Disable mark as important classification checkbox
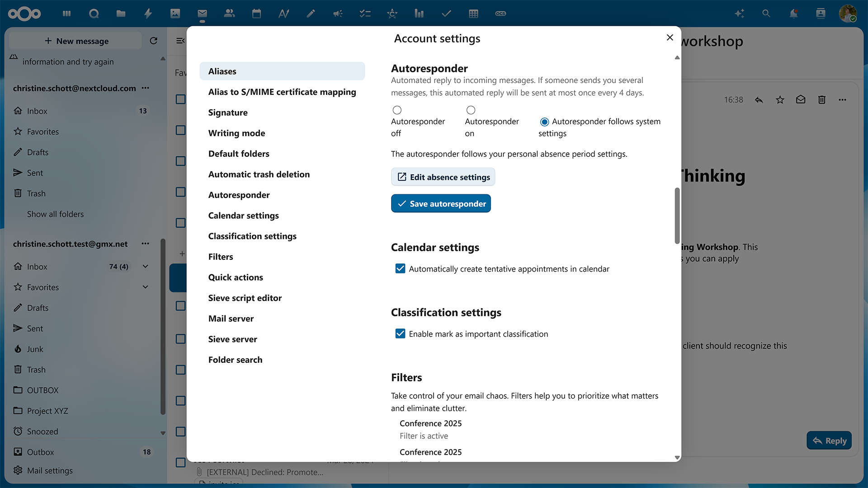 point(400,334)
